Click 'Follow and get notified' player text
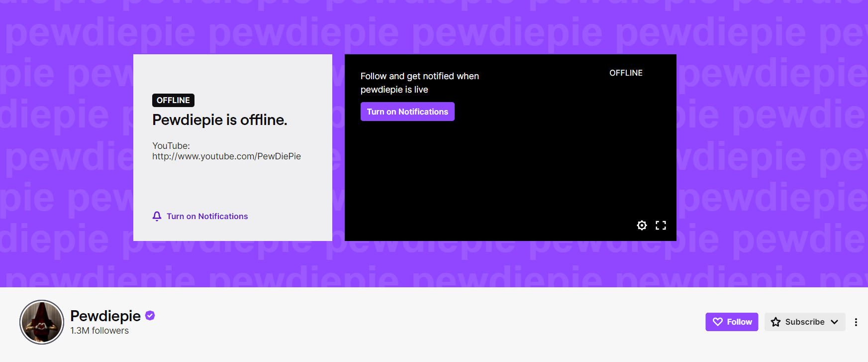 (x=420, y=83)
